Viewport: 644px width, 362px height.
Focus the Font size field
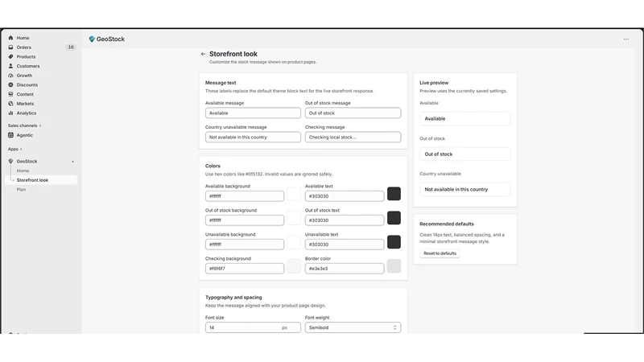click(x=253, y=327)
